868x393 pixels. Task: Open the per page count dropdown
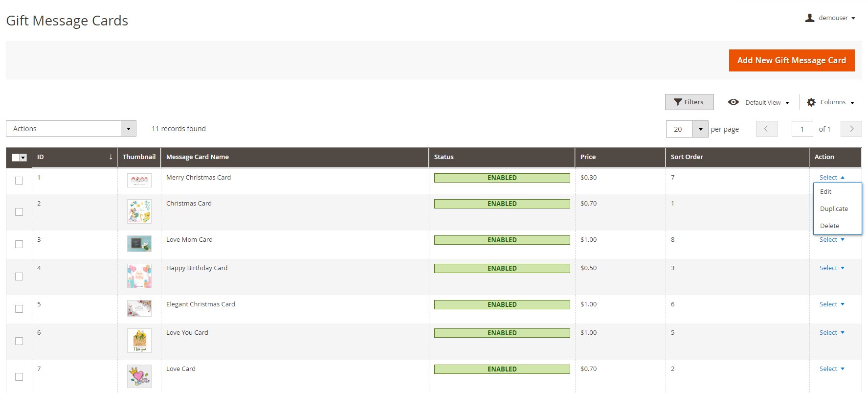[x=700, y=129]
